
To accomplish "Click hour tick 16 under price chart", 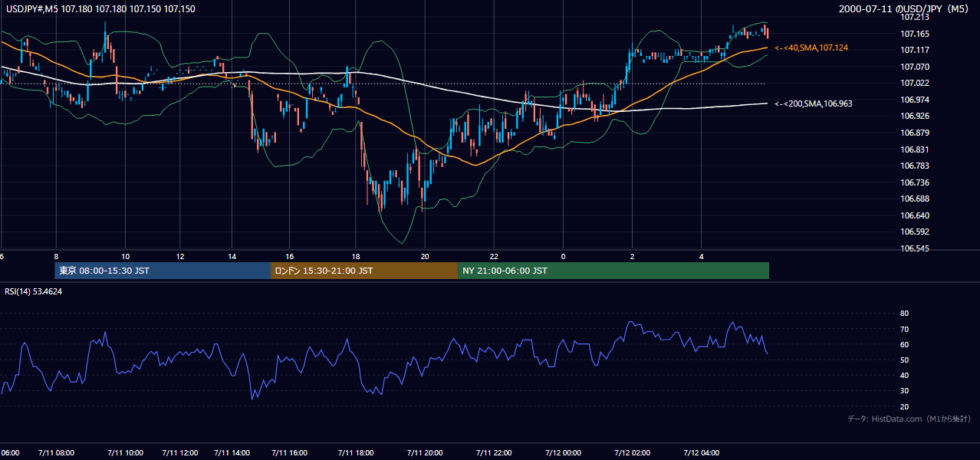I will coord(289,256).
